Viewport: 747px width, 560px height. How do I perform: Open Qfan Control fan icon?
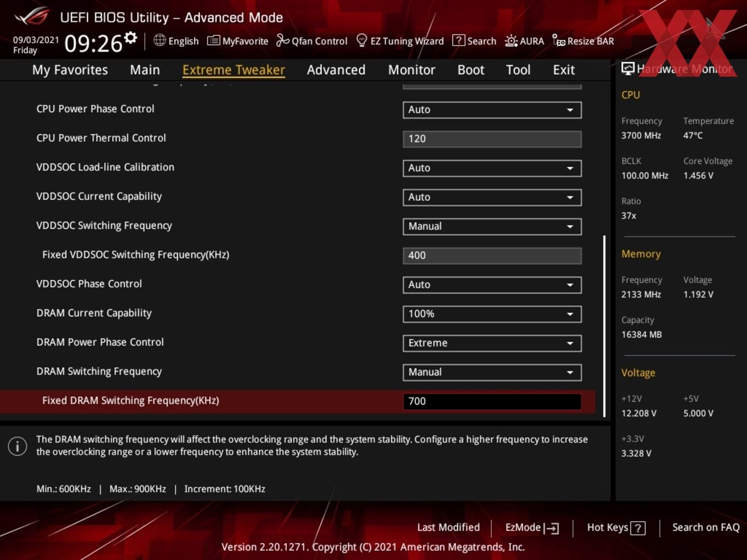(282, 40)
